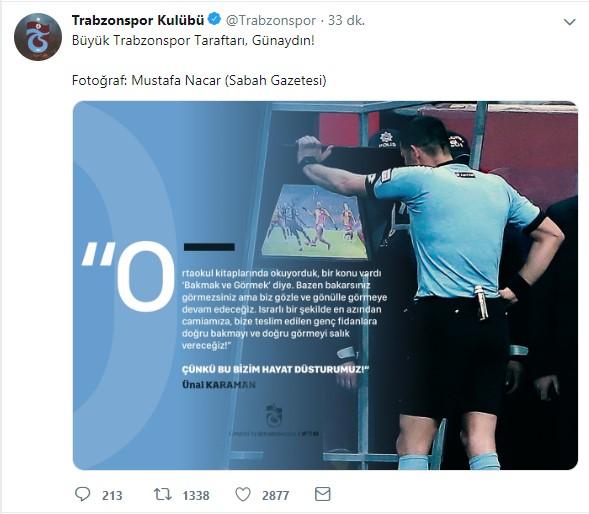Image resolution: width=589 pixels, height=514 pixels.
Task: Click the reply count 213
Action: pos(112,495)
